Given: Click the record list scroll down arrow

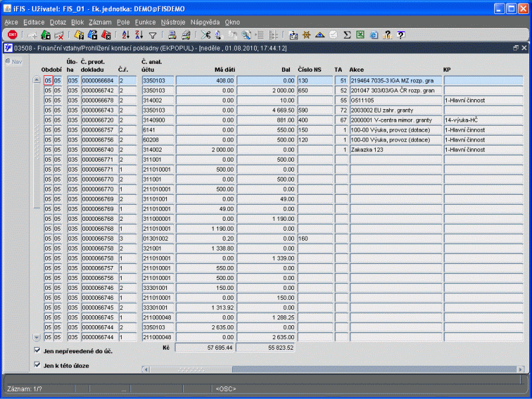Looking at the screenshot, I should (37, 338).
